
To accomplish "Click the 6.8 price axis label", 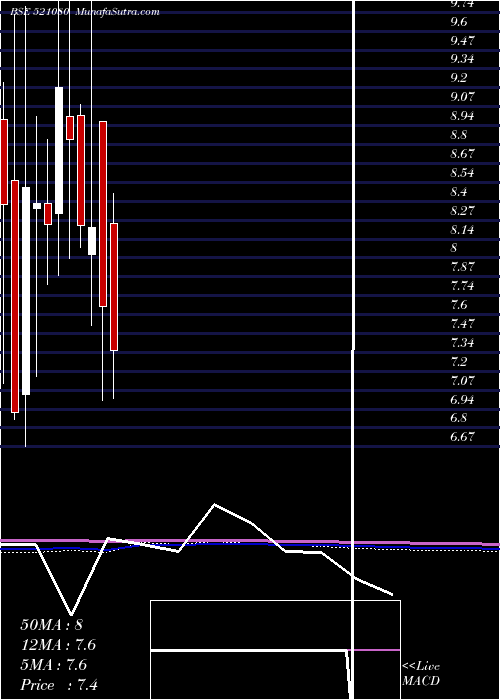I will (x=459, y=418).
